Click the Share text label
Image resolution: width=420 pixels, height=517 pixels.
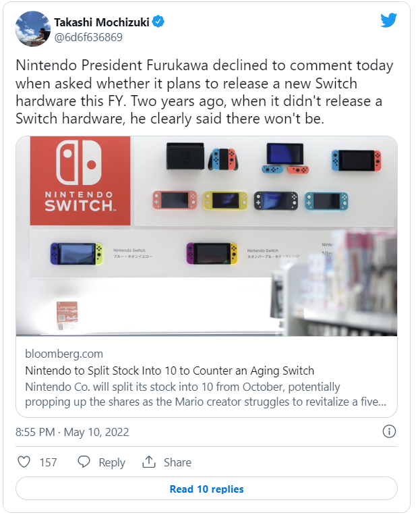coord(177,462)
